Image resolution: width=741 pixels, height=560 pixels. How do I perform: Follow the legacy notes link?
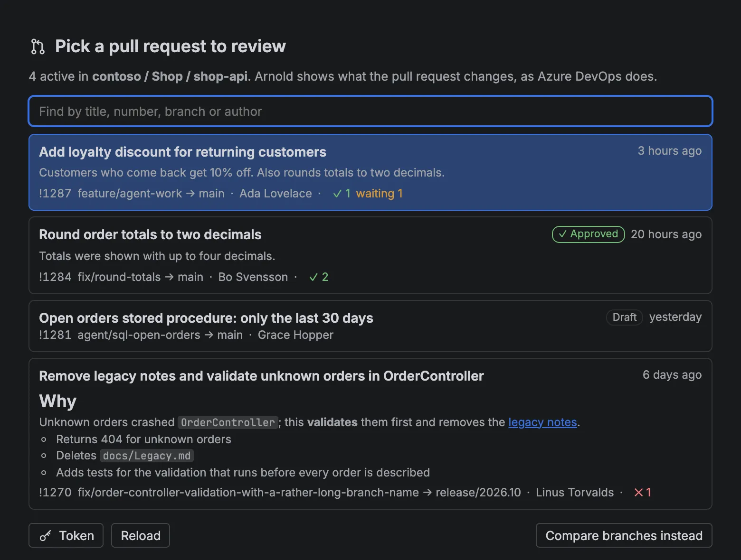(x=542, y=422)
